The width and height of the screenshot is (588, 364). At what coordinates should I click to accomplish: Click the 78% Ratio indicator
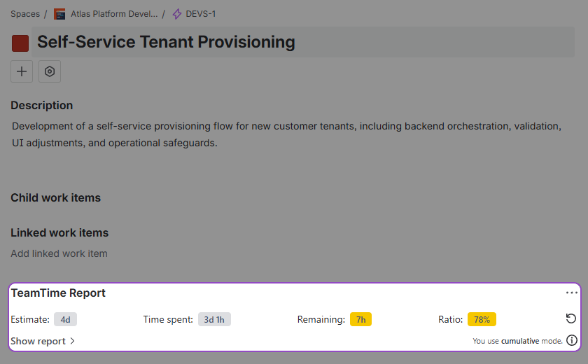[x=482, y=320]
